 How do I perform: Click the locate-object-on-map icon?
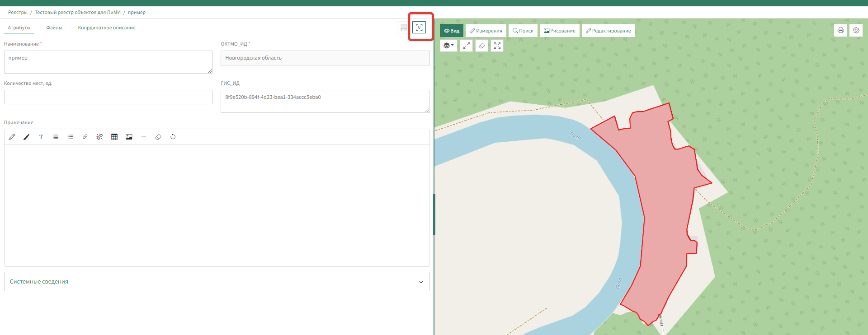[x=419, y=28]
